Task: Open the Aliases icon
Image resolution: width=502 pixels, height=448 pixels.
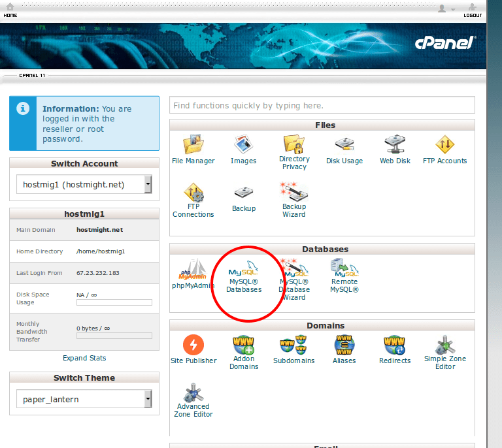Action: [x=344, y=345]
